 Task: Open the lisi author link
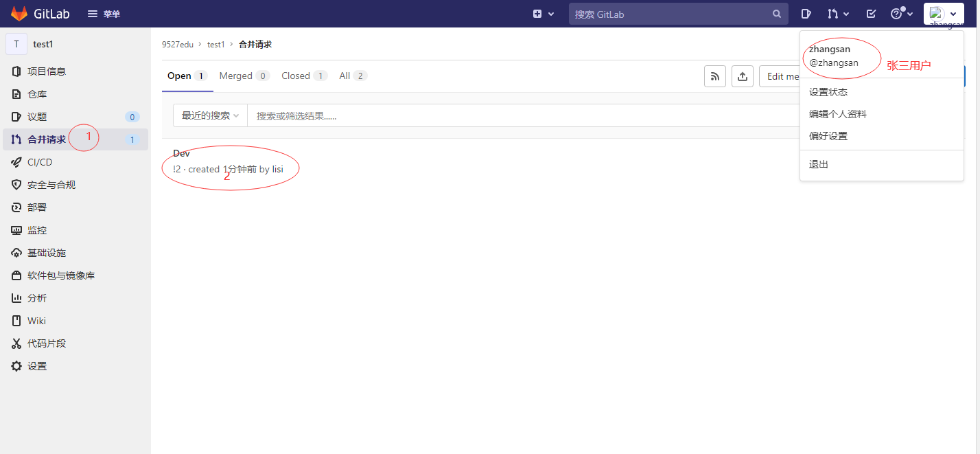coord(278,169)
